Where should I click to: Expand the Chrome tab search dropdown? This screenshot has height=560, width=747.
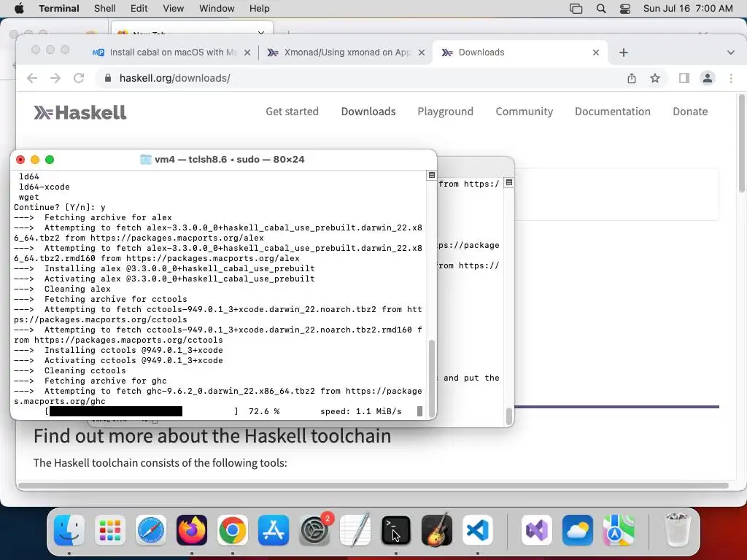[731, 52]
